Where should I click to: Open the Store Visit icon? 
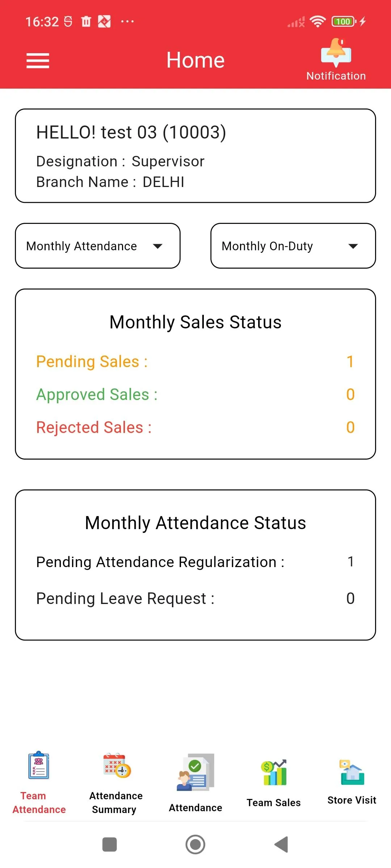coord(352,772)
